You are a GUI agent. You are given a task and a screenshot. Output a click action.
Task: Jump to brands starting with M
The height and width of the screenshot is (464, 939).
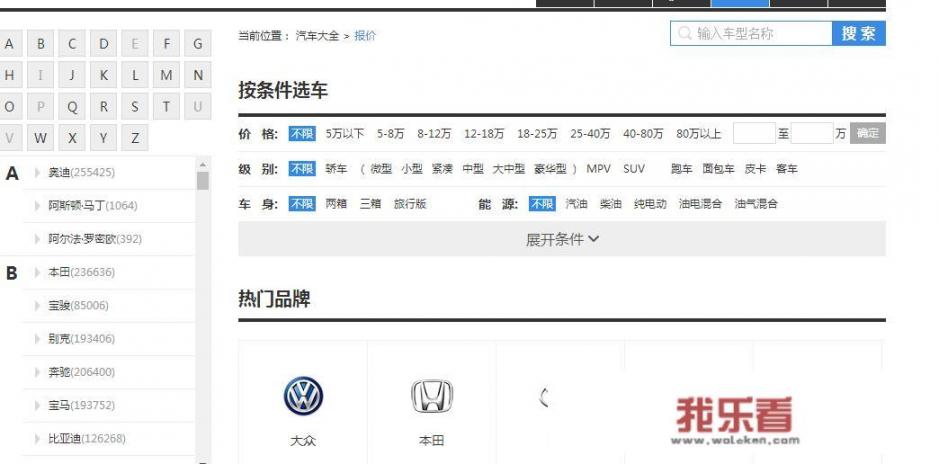click(166, 75)
